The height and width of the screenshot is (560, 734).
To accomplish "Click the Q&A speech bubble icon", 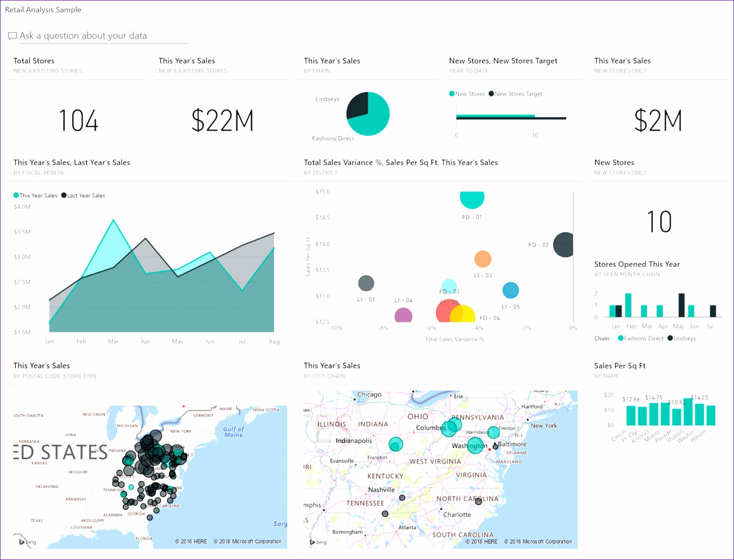I will click(x=13, y=36).
